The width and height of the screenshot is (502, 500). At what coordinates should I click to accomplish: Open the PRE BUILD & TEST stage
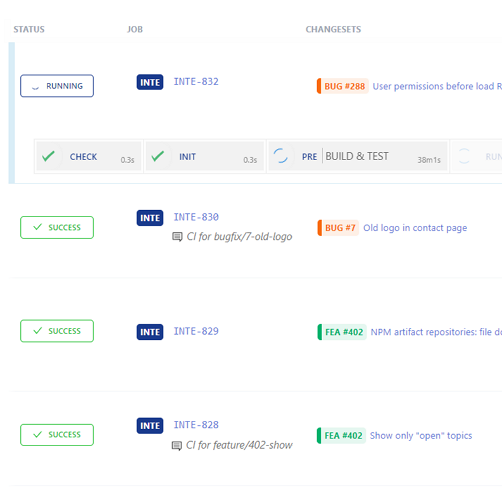(x=358, y=156)
